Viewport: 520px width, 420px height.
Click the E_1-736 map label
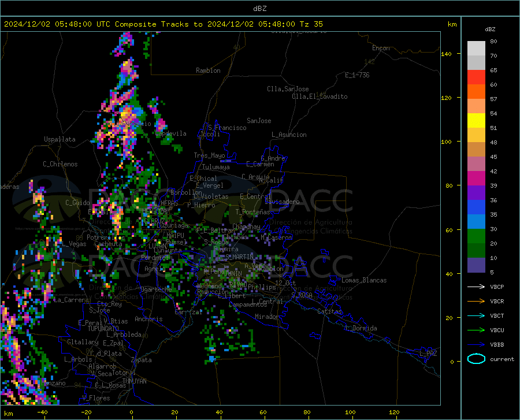(x=357, y=75)
